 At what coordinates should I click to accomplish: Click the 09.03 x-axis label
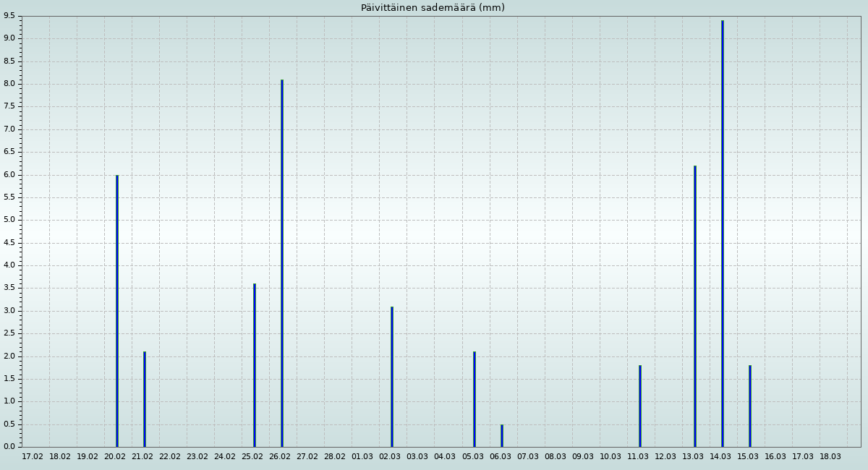tap(583, 457)
